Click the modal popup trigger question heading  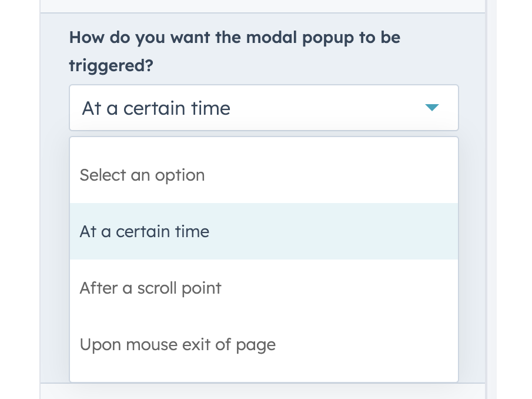(x=235, y=51)
